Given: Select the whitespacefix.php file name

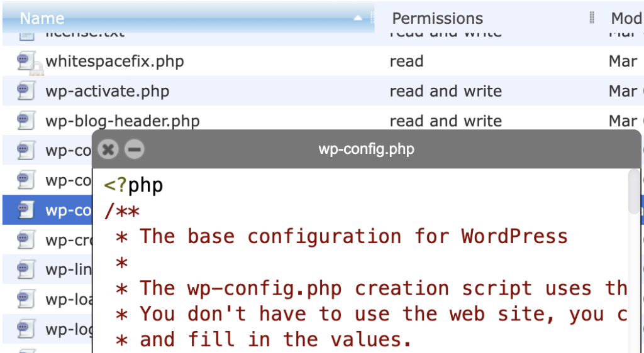Looking at the screenshot, I should (x=114, y=62).
